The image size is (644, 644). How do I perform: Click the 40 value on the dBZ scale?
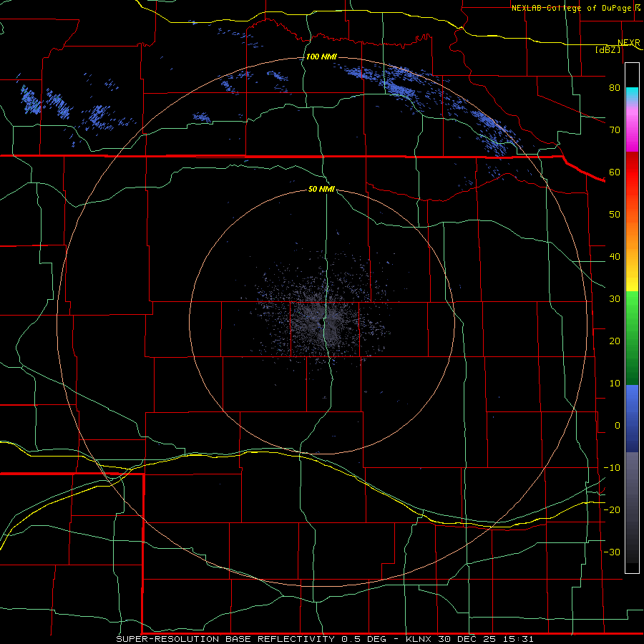click(x=615, y=257)
